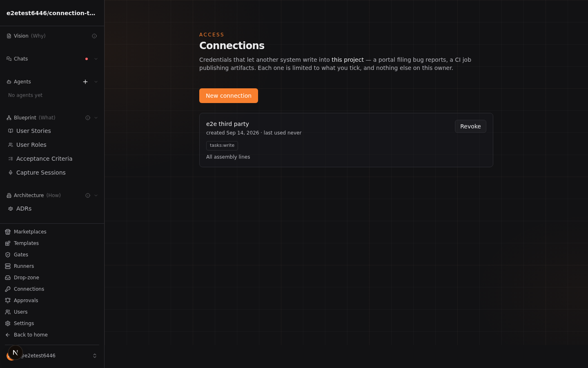
Task: Click the tasks:write scope tag
Action: [x=222, y=146]
